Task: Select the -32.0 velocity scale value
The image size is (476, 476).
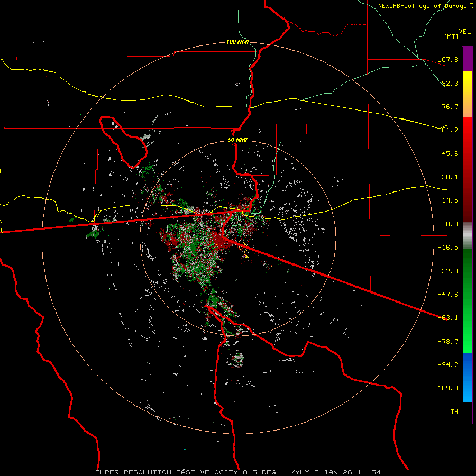Action: click(448, 271)
